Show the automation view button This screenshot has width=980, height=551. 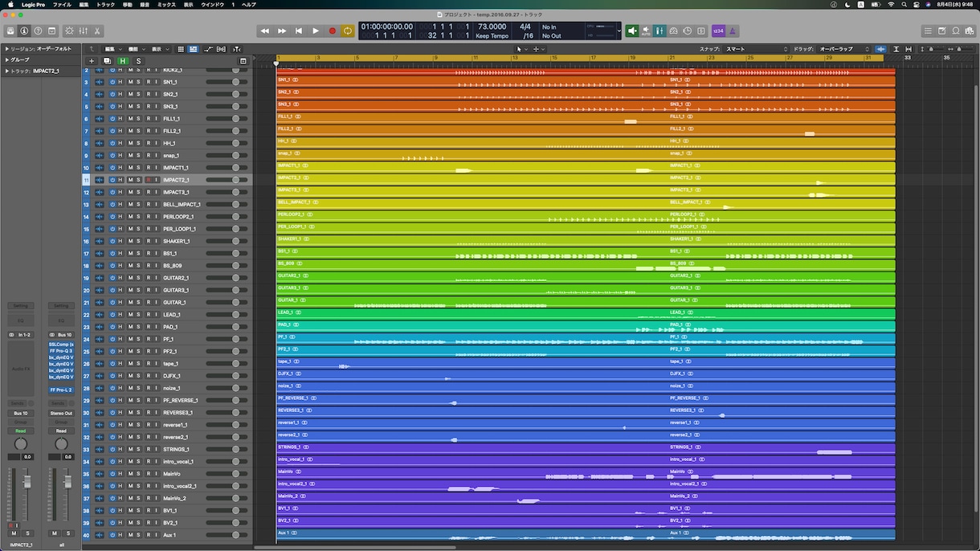click(x=209, y=49)
